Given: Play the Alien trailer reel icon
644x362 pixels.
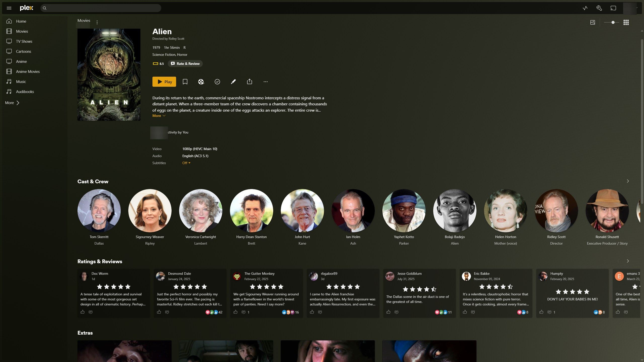Looking at the screenshot, I should pyautogui.click(x=201, y=82).
